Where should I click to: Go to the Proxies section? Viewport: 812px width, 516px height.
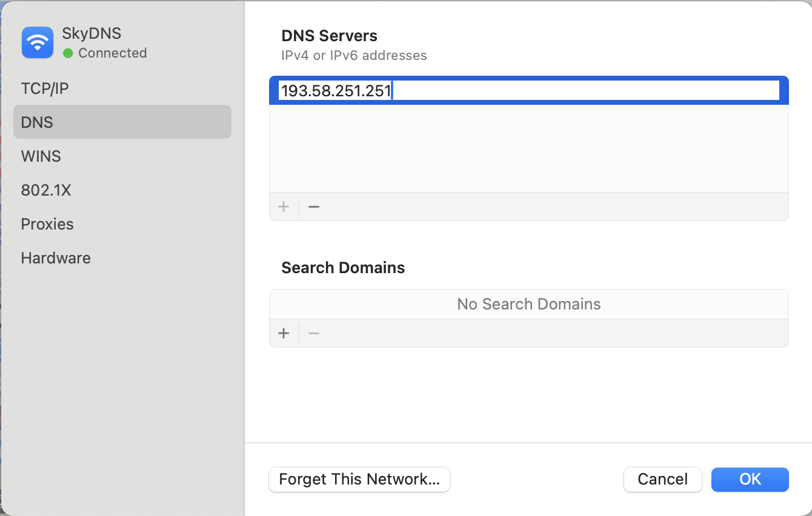click(47, 224)
